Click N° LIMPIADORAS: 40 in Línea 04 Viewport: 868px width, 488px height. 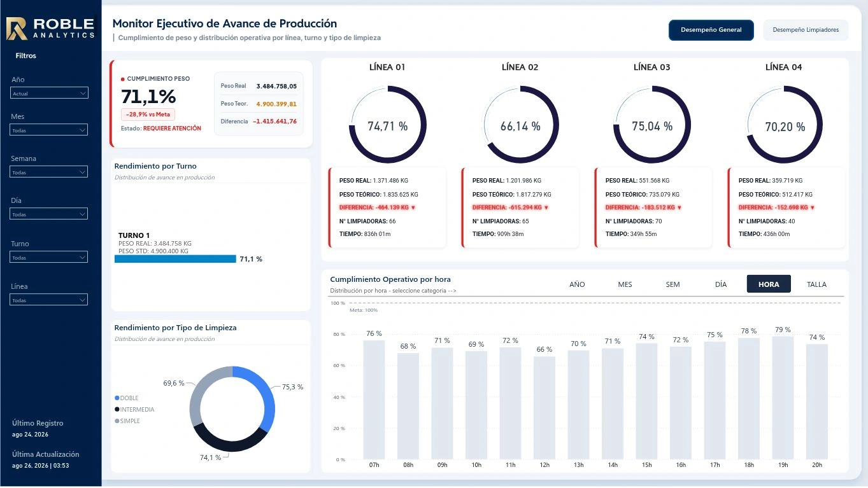(x=767, y=221)
